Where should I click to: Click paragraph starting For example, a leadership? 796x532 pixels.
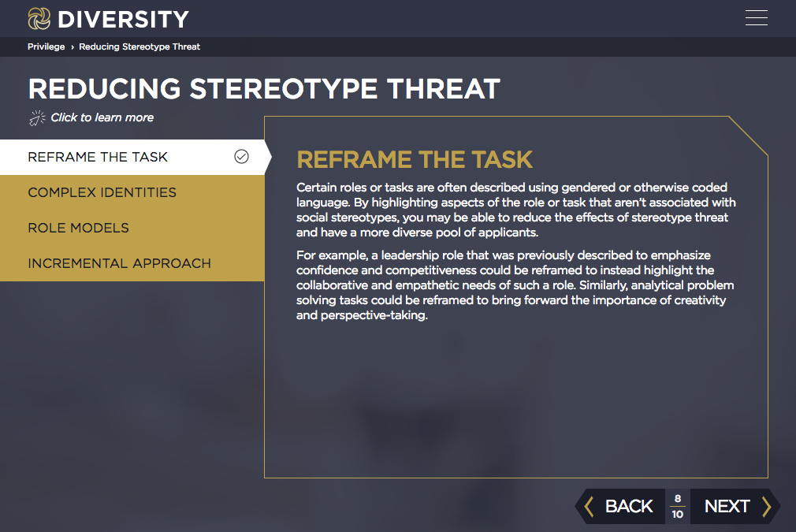(x=515, y=285)
